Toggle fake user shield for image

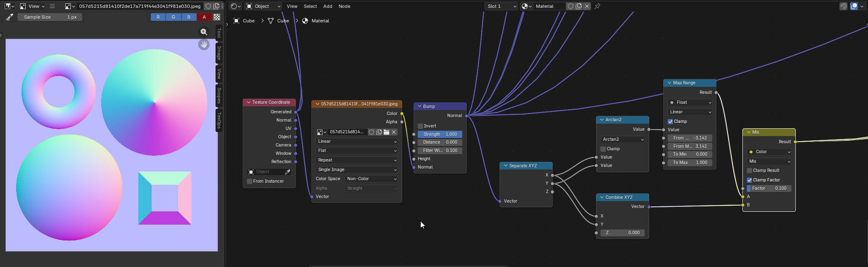pos(209,6)
